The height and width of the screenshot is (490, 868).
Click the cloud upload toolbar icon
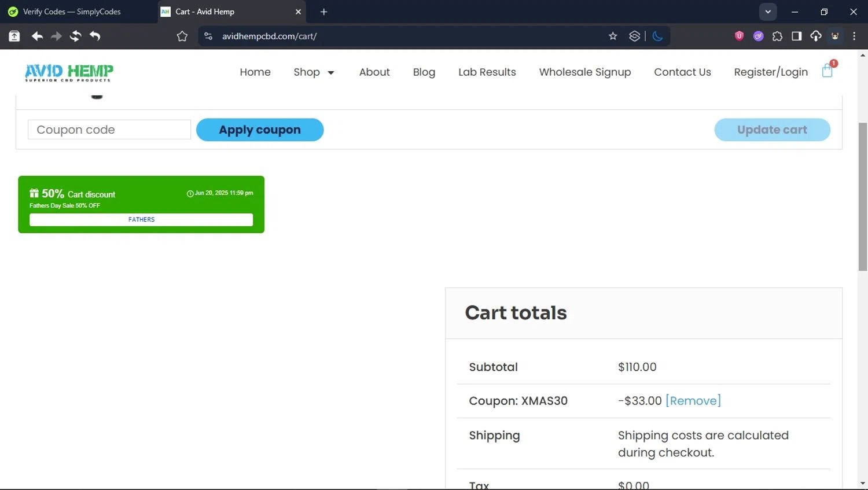pos(816,36)
